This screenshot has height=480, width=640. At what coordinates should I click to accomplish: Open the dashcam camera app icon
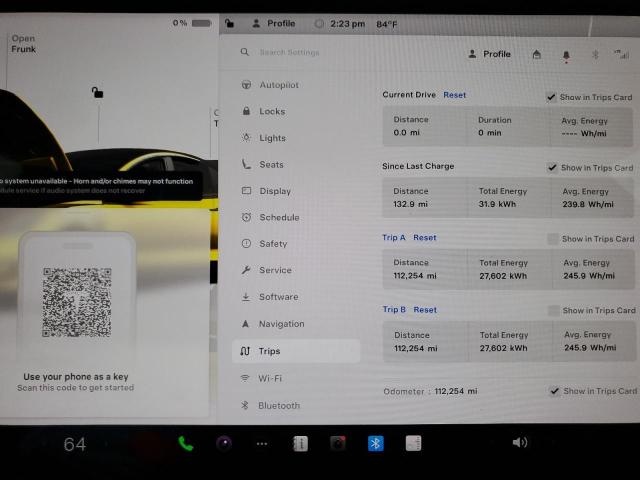point(224,443)
